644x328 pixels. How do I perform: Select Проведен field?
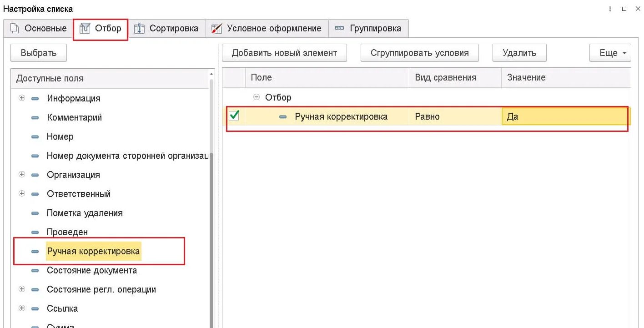[x=67, y=232]
